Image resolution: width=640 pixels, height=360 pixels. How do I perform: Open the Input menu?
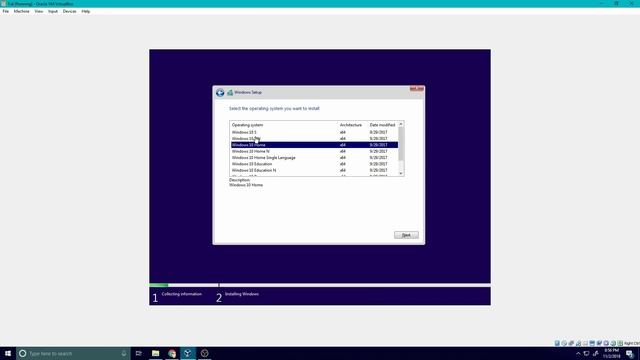[53, 11]
